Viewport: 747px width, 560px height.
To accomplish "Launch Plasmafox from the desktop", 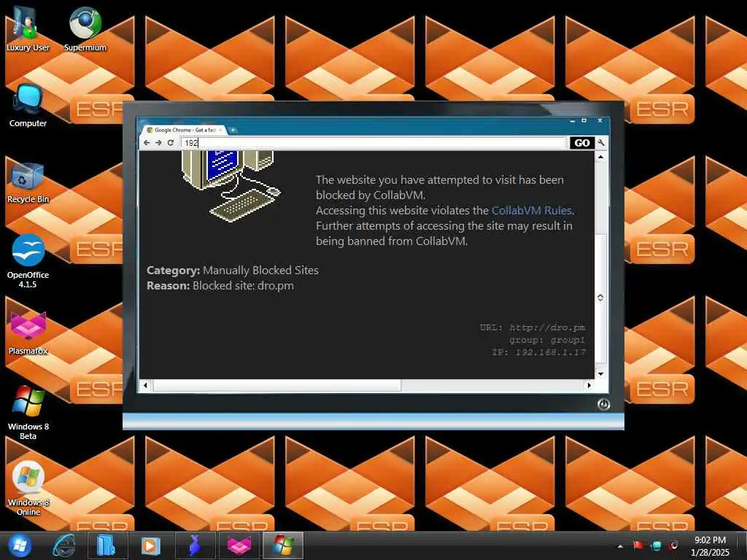I will coord(28,333).
